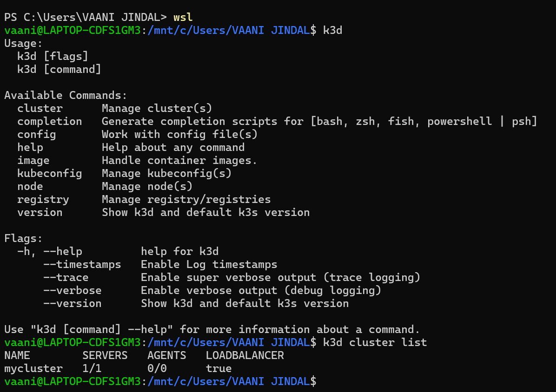
Task: Click the 'LOADBALANCER' column header
Action: [245, 355]
